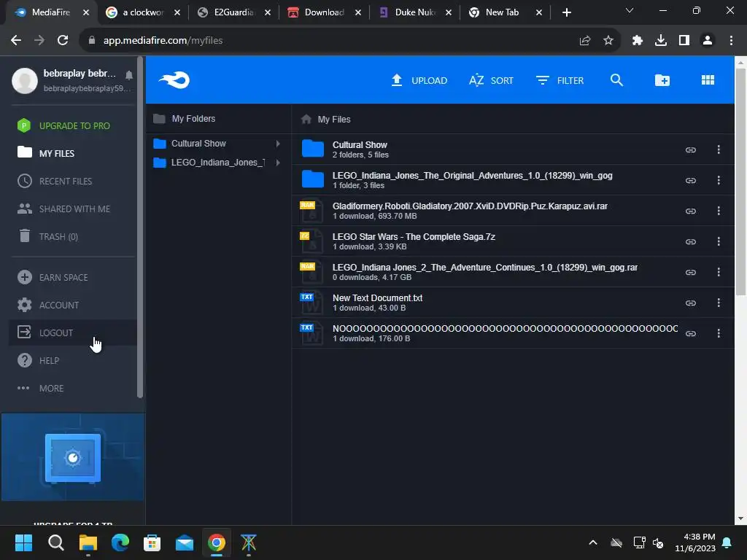
Task: Open the AZ Sort options
Action: coord(491,80)
